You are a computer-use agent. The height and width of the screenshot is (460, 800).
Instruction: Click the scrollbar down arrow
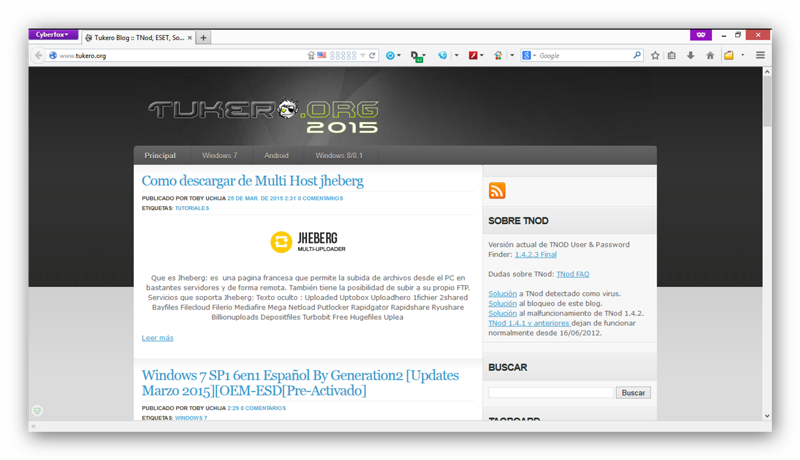(x=767, y=416)
